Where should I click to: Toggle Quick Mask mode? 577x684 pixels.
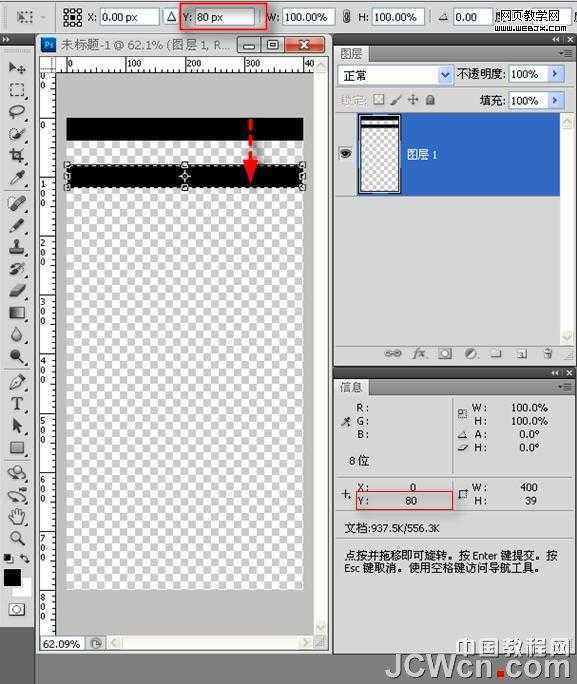pyautogui.click(x=17, y=609)
